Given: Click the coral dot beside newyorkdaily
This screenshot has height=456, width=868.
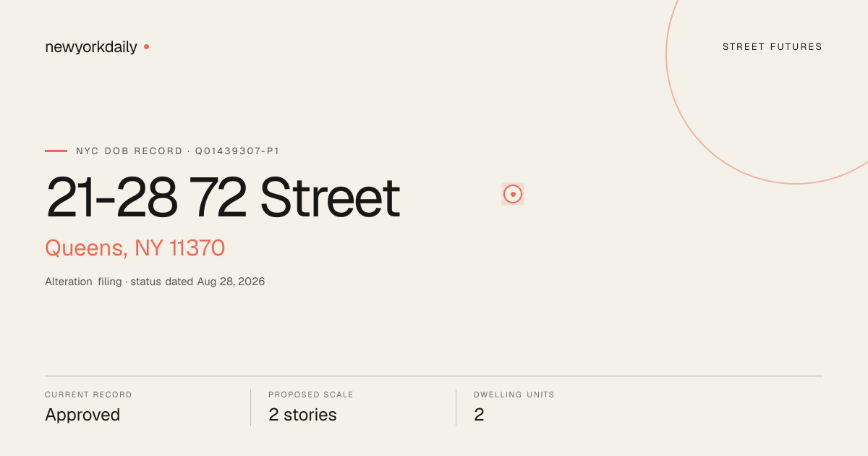Looking at the screenshot, I should 146,46.
